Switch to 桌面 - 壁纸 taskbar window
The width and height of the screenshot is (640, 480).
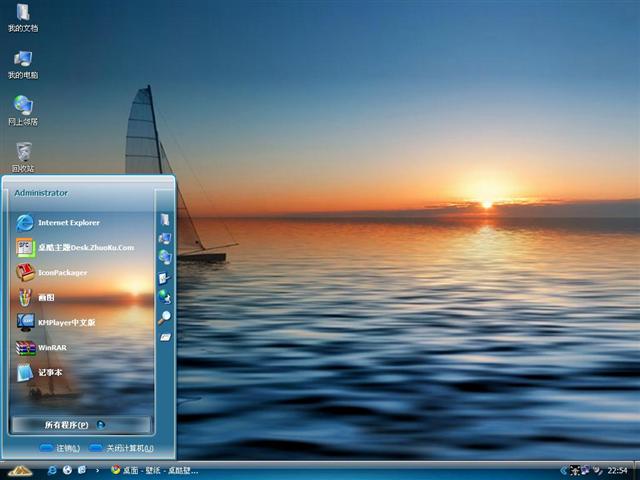pos(155,470)
